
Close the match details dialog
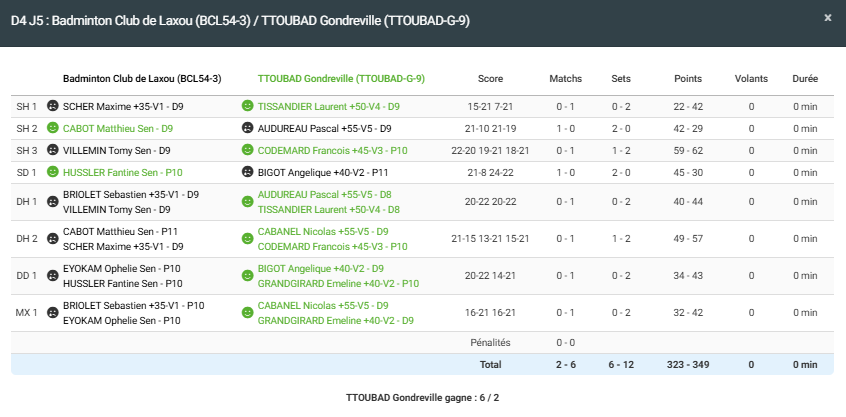point(827,18)
